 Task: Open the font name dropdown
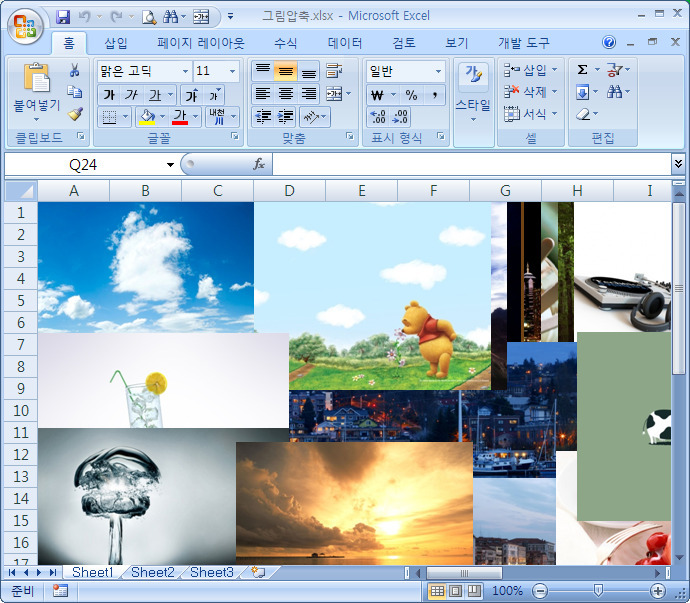coord(185,71)
